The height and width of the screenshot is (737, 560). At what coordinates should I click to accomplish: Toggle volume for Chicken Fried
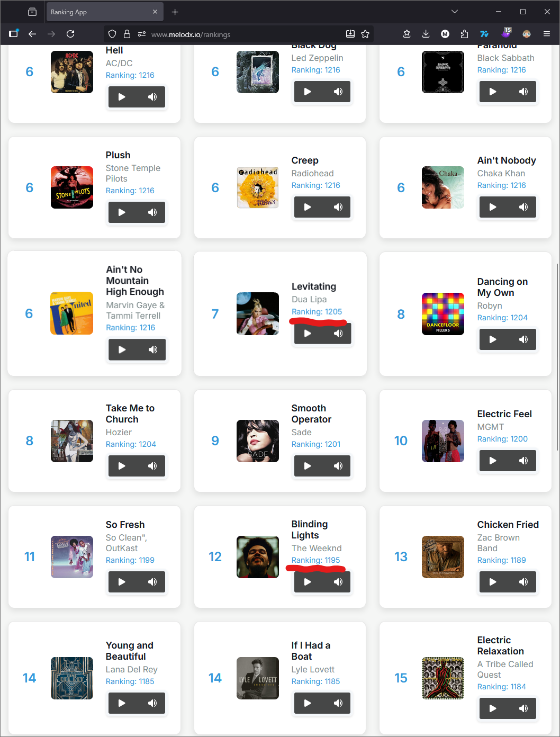click(523, 582)
